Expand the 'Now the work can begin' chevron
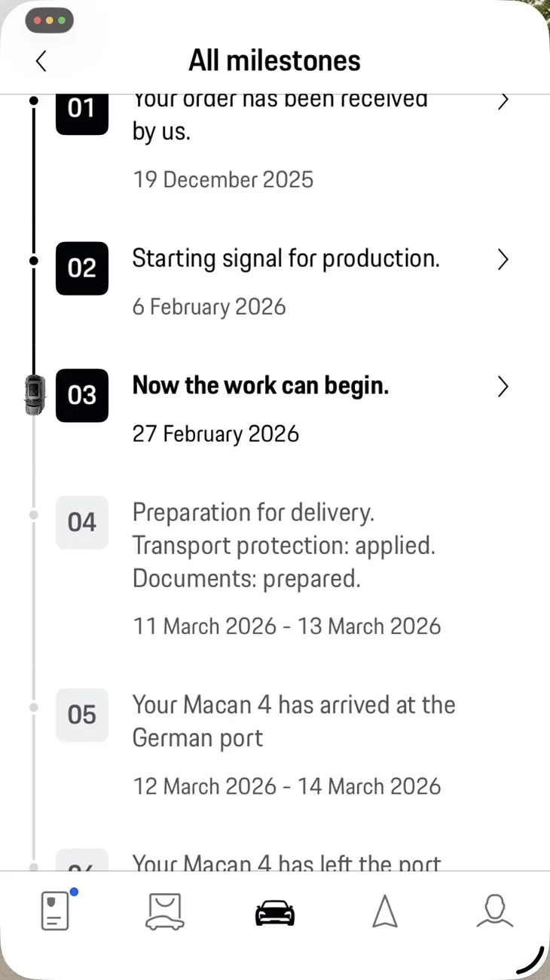Screen dimensions: 550x980 (503, 387)
